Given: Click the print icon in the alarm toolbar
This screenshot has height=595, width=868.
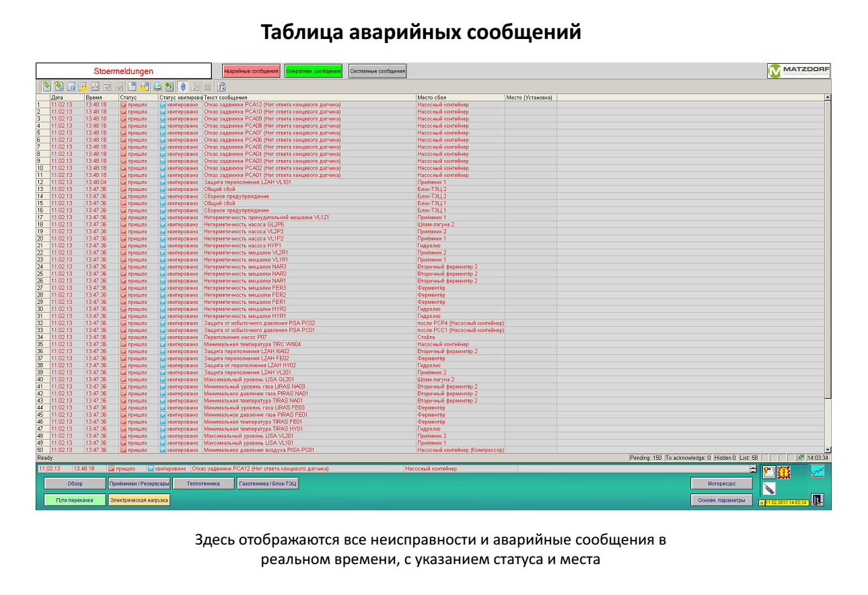Looking at the screenshot, I should 157,87.
